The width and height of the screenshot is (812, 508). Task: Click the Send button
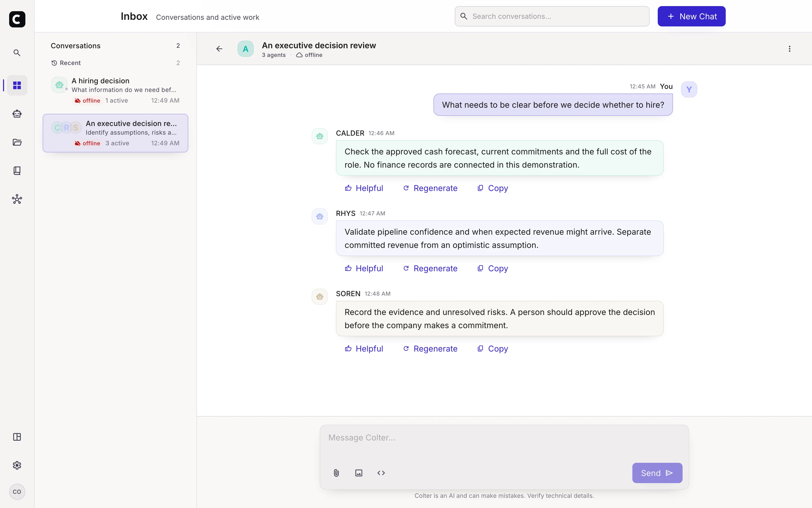(x=657, y=473)
